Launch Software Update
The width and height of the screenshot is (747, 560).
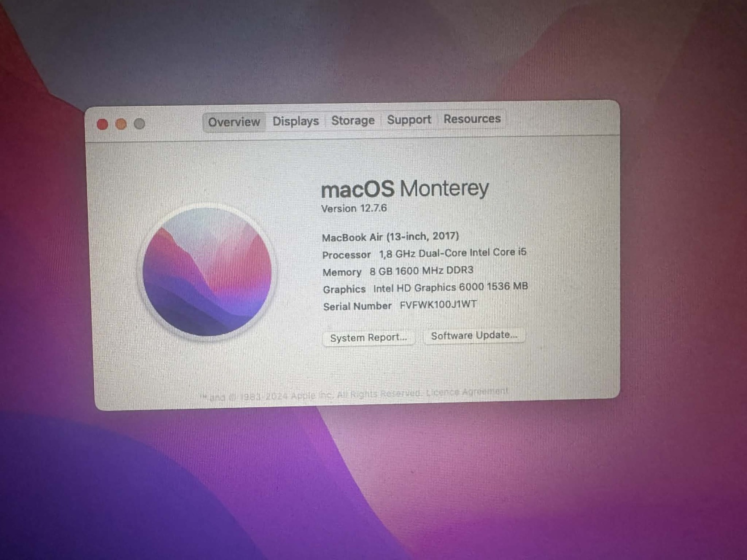(x=474, y=335)
